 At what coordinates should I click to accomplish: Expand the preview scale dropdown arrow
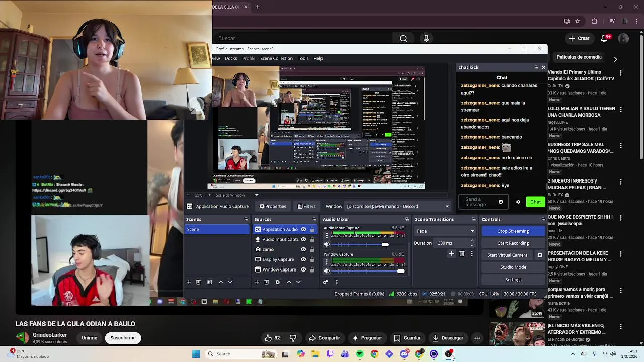click(257, 195)
